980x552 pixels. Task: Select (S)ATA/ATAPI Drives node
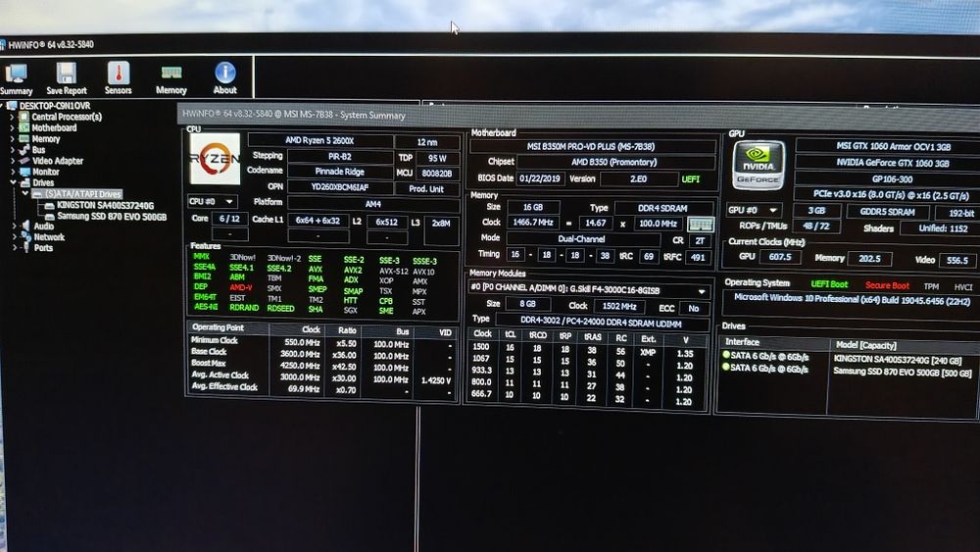[82, 194]
